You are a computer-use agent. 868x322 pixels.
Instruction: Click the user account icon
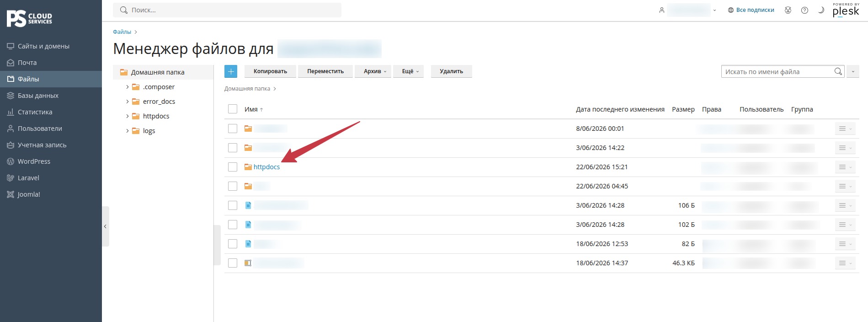(x=661, y=10)
